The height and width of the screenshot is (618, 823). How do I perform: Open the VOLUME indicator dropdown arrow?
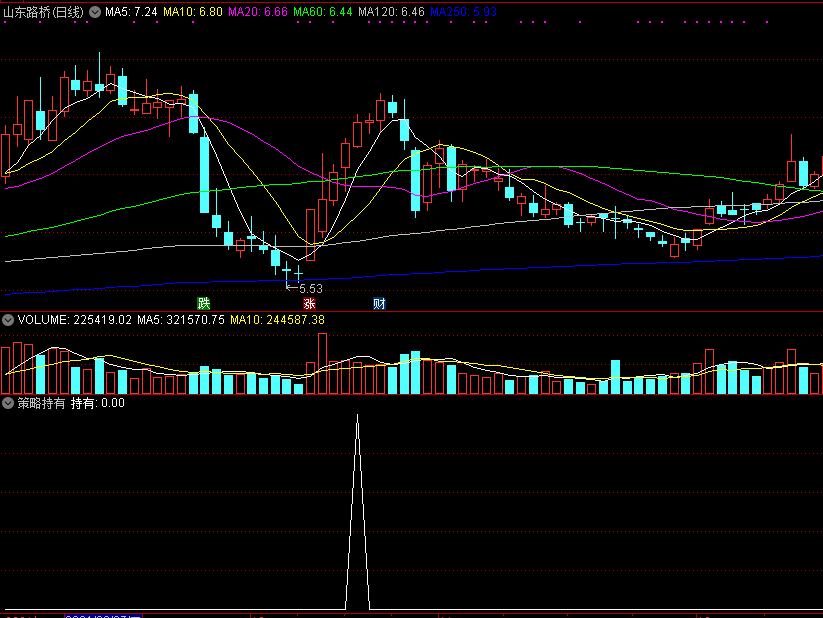[8, 320]
